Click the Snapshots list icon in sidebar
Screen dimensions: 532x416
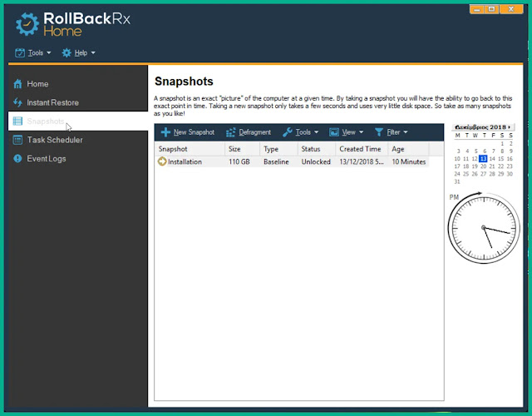pyautogui.click(x=17, y=121)
